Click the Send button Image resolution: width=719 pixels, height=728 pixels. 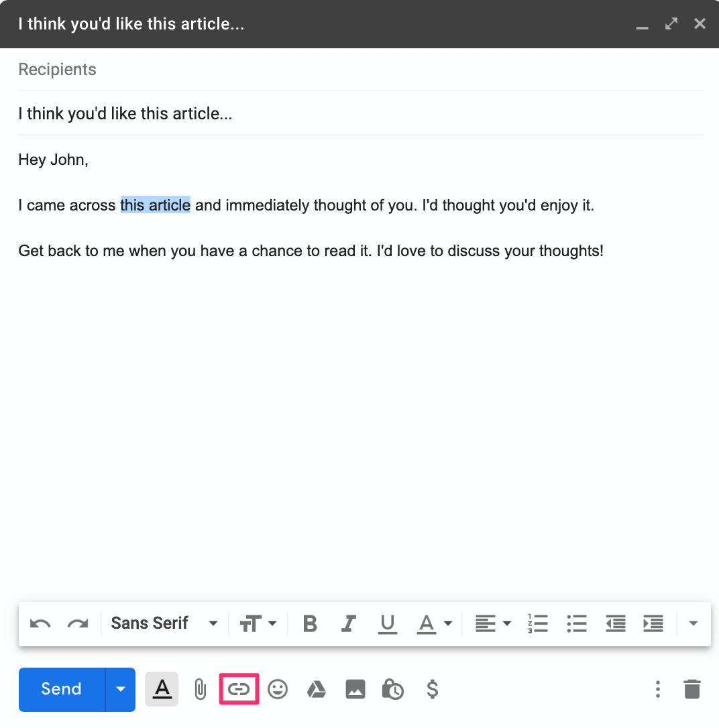(62, 689)
